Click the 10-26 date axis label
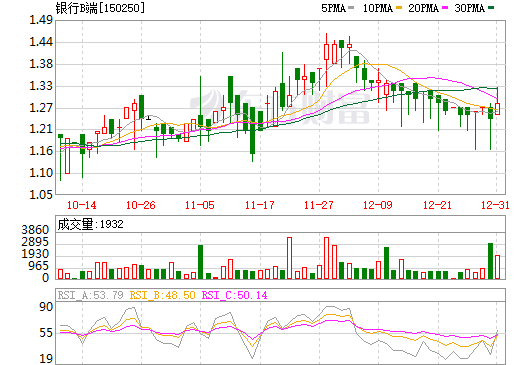Screen dimensions: 520x365 pos(141,205)
